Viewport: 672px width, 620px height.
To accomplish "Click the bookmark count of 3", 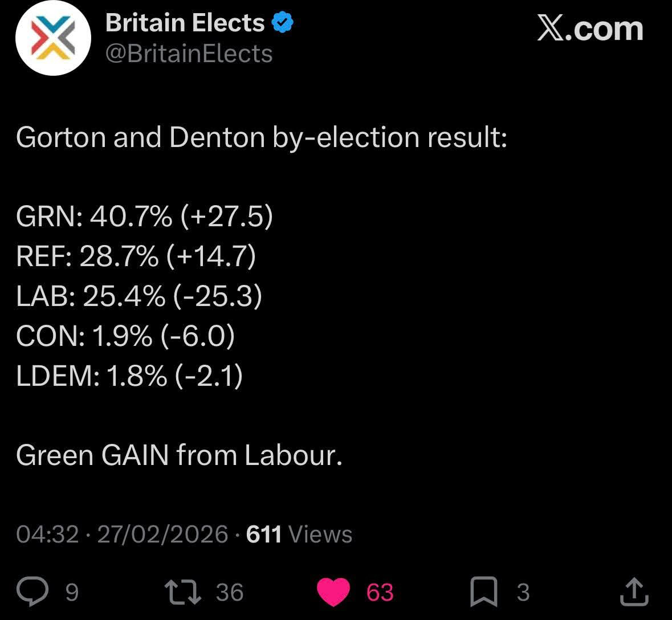I will click(523, 593).
